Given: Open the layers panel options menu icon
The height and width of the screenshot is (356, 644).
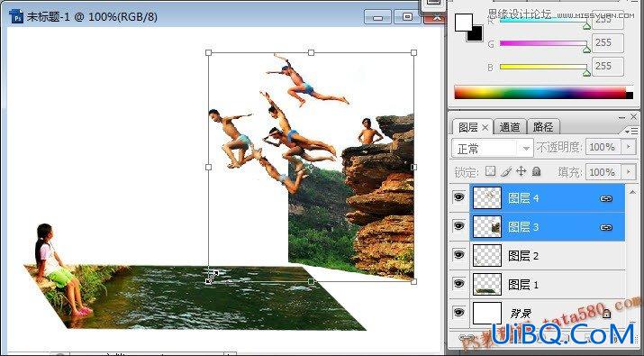Looking at the screenshot, I should pyautogui.click(x=630, y=132).
